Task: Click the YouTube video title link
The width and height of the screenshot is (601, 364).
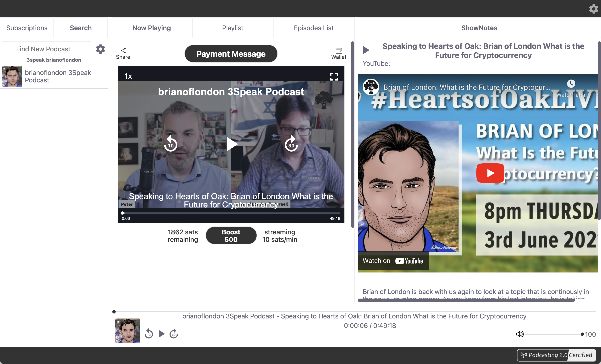Action: [466, 87]
